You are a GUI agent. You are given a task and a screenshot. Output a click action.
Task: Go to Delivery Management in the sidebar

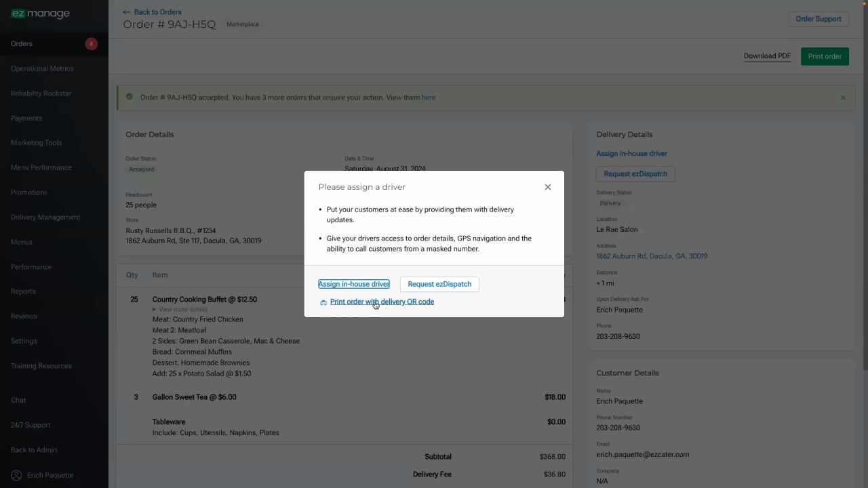45,218
